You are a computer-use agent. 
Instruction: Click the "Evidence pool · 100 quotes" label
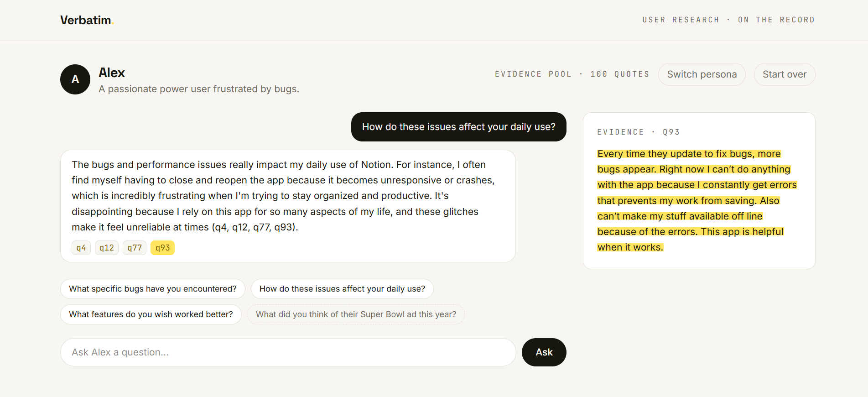pyautogui.click(x=572, y=74)
